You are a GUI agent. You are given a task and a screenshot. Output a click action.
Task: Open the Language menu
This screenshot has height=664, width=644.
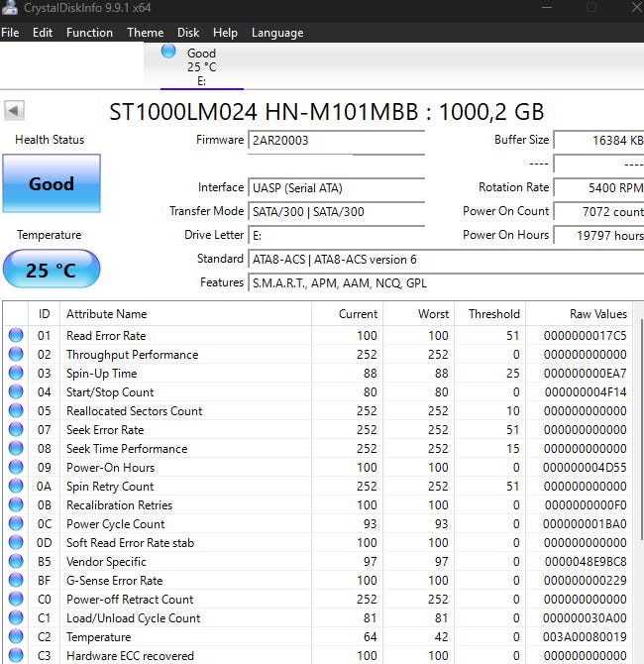click(277, 33)
